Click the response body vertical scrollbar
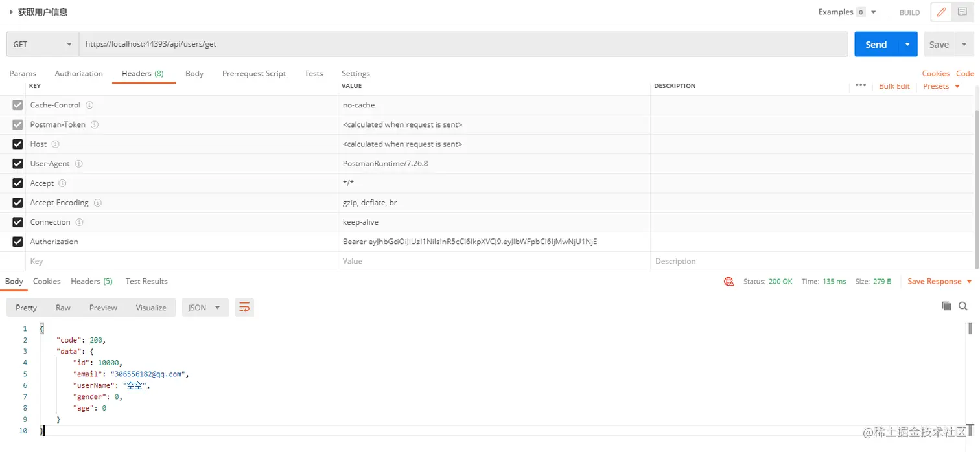 (971, 328)
